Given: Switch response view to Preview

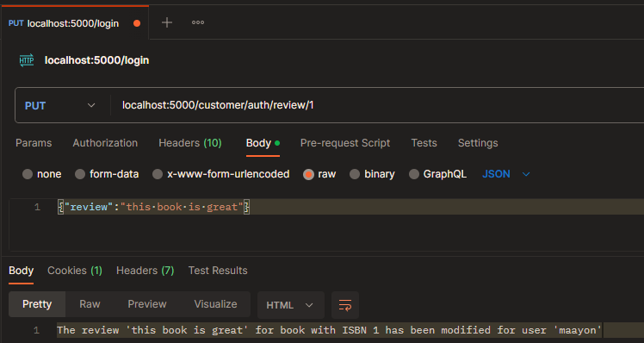Looking at the screenshot, I should tap(147, 304).
